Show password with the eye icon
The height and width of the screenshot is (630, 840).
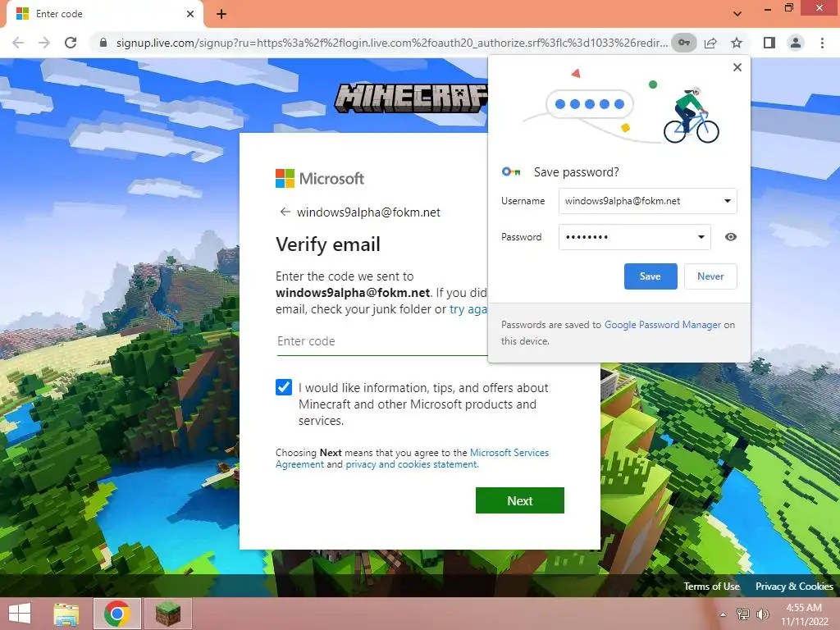(731, 237)
